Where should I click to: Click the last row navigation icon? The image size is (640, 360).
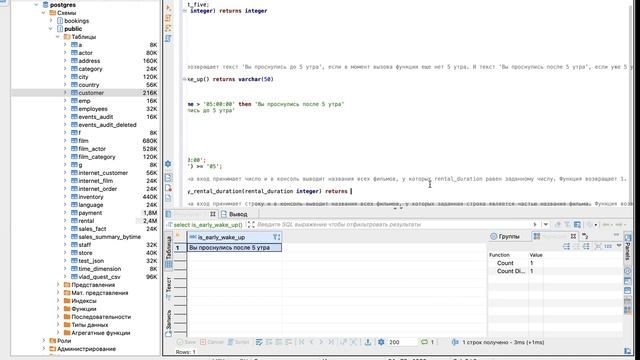pyautogui.click(x=331, y=342)
